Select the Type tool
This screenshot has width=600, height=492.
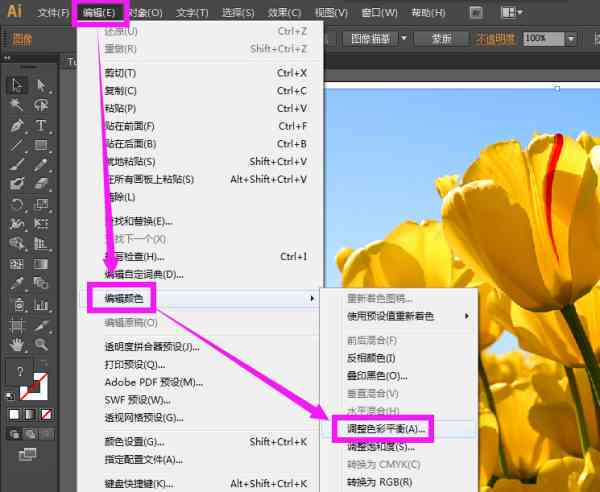click(41, 125)
